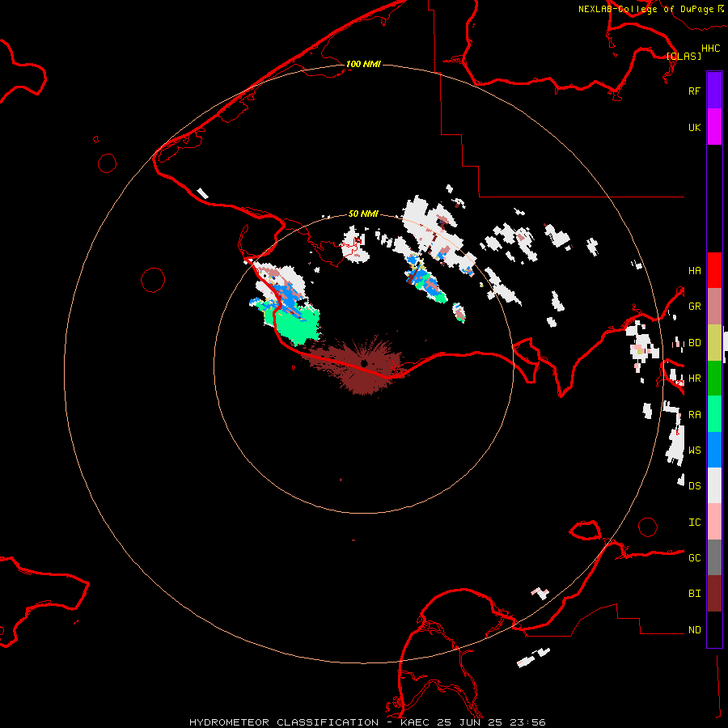728x728 pixels.
Task: Click the KAEC station identifier
Action: click(415, 722)
